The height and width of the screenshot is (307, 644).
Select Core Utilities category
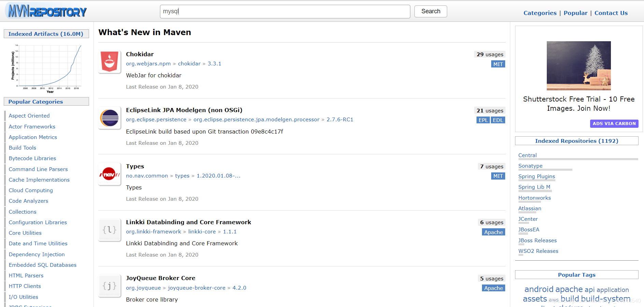click(25, 233)
